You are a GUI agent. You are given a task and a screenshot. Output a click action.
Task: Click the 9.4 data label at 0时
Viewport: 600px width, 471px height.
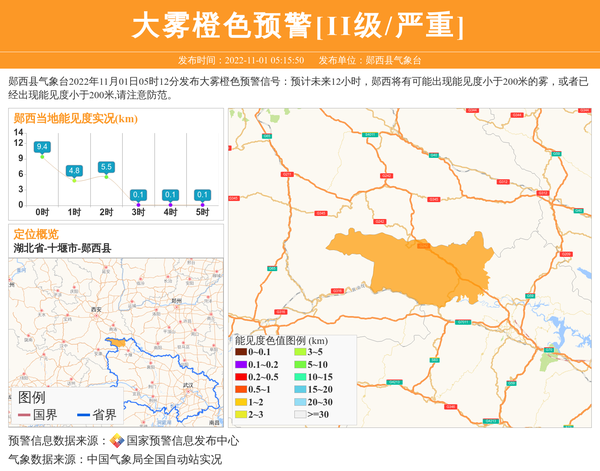click(x=42, y=147)
